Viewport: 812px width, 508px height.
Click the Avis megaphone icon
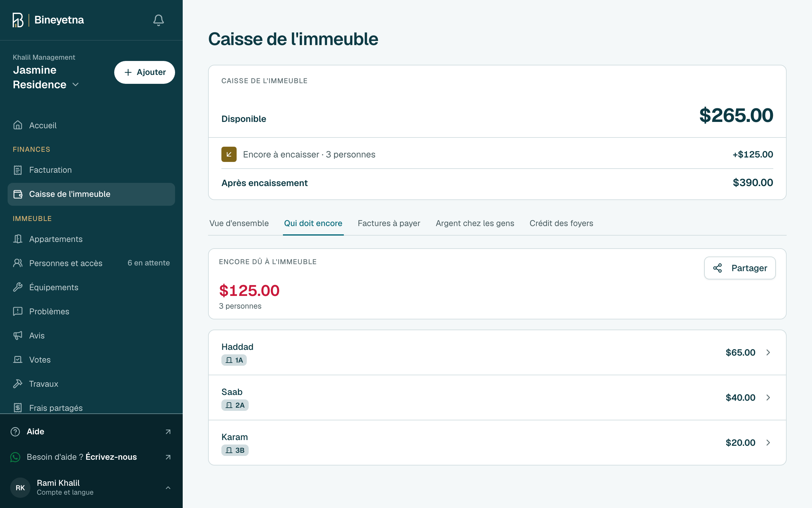tap(18, 335)
